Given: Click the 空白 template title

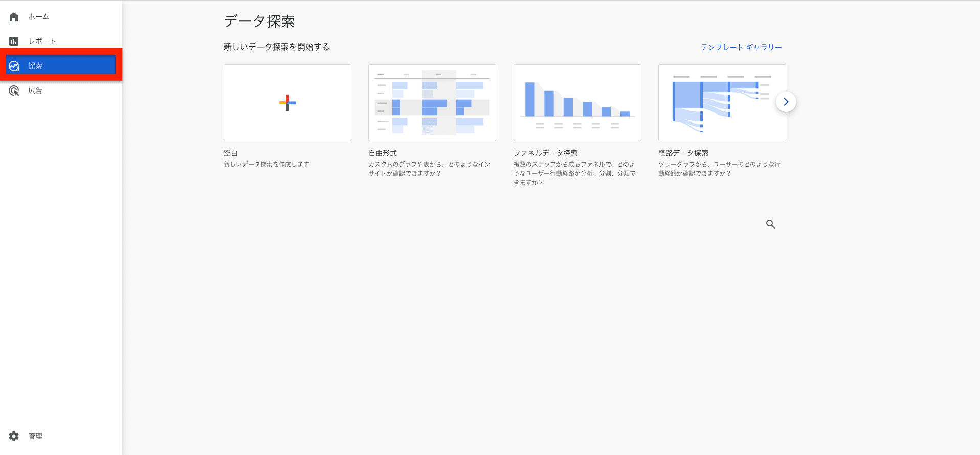Looking at the screenshot, I should tap(231, 153).
